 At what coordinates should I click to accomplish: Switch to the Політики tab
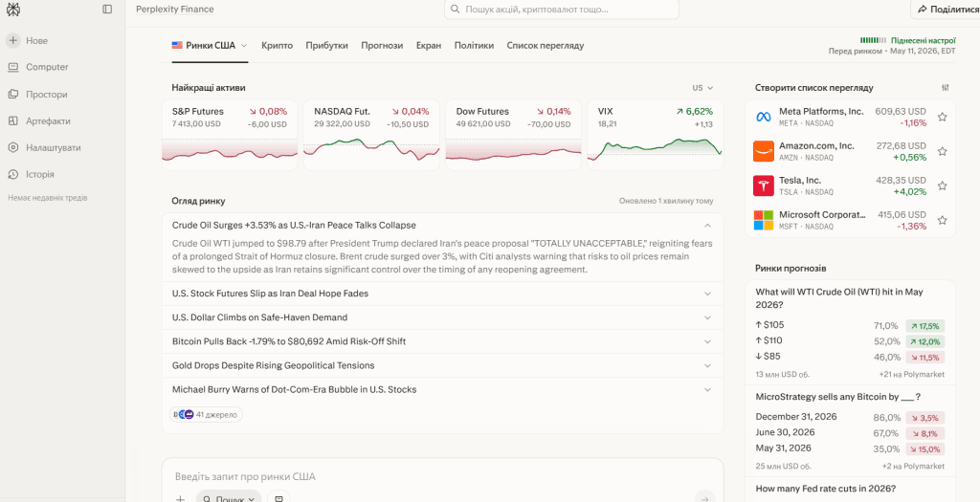click(x=475, y=46)
